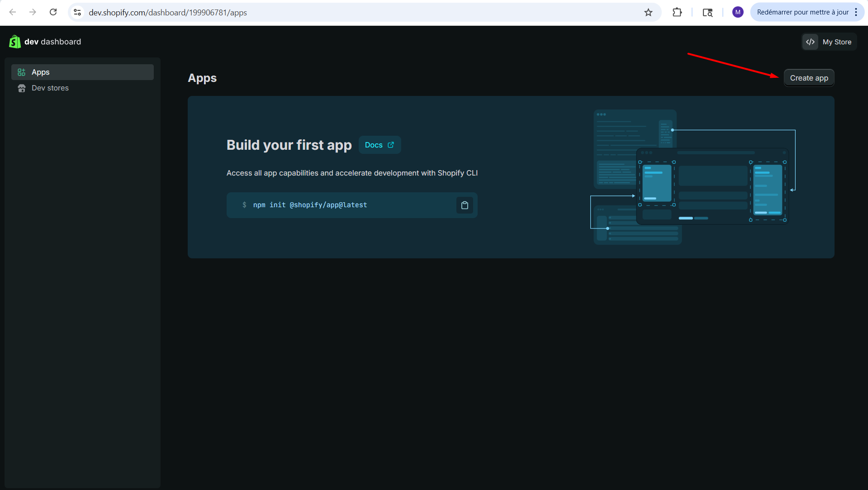Open the browser extensions puzzle icon
This screenshot has width=868, height=490.
pyautogui.click(x=677, y=13)
